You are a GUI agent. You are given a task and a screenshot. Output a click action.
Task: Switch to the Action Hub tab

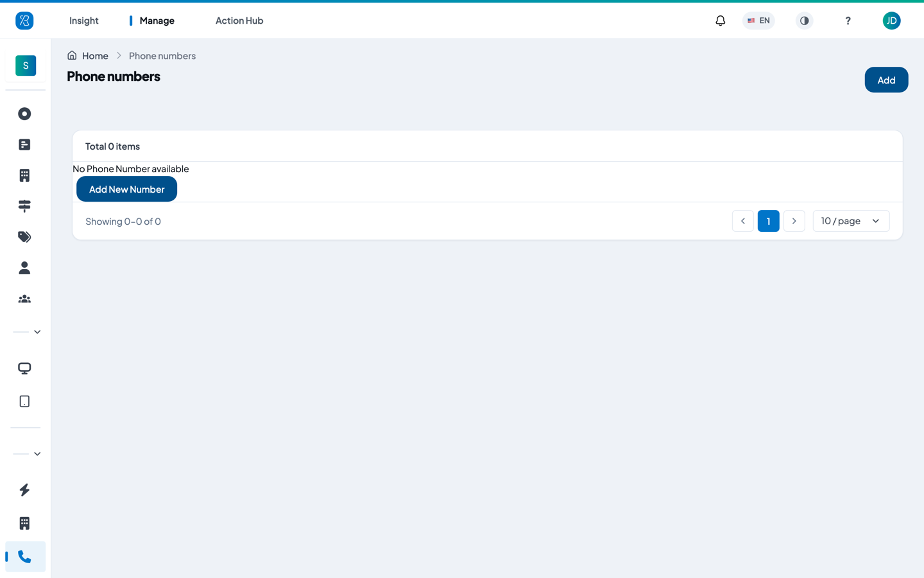click(x=239, y=21)
